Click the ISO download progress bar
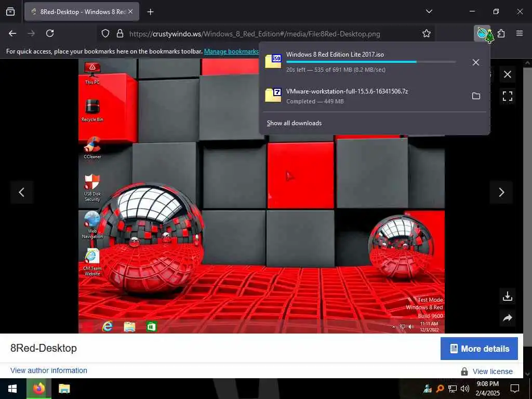Screen dimensions: 532x399 (371, 62)
